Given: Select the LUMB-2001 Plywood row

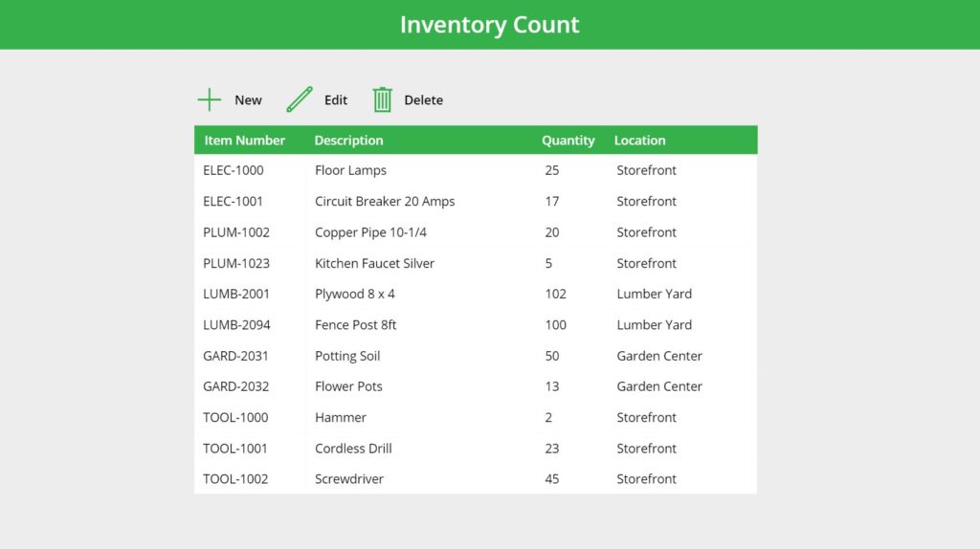Looking at the screenshot, I should (x=476, y=294).
